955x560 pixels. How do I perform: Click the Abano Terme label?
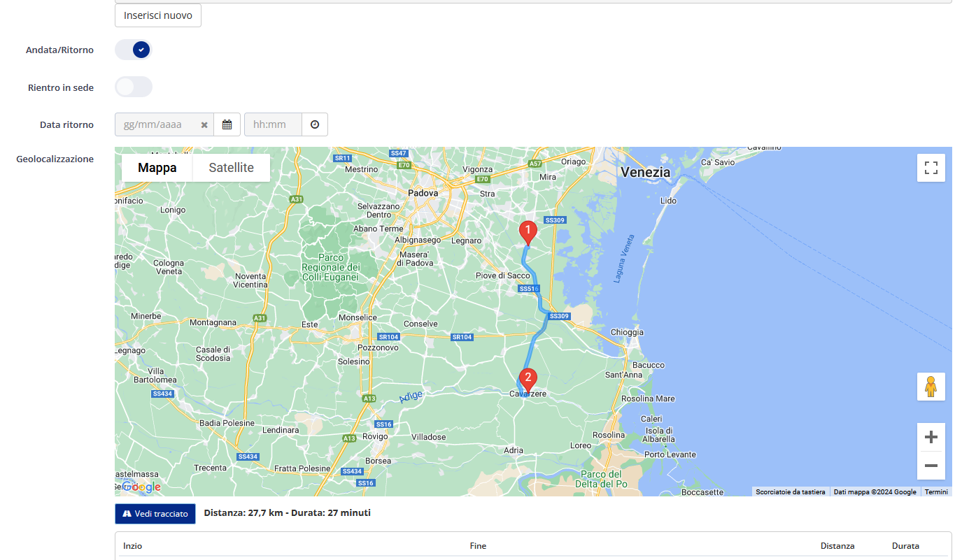point(379,229)
